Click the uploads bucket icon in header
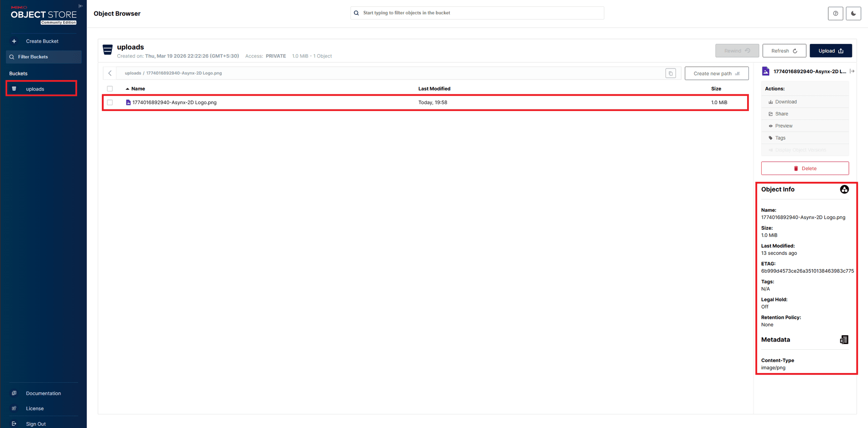Image resolution: width=868 pixels, height=428 pixels. [108, 50]
